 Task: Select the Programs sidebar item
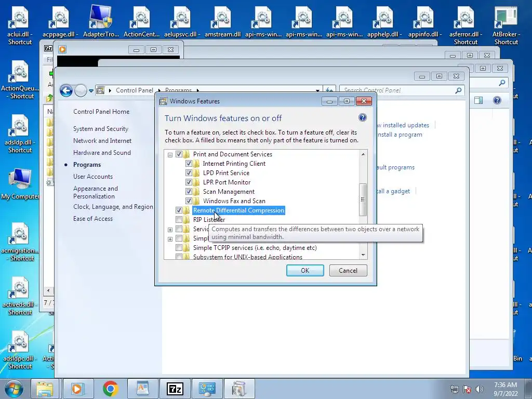pos(87,165)
